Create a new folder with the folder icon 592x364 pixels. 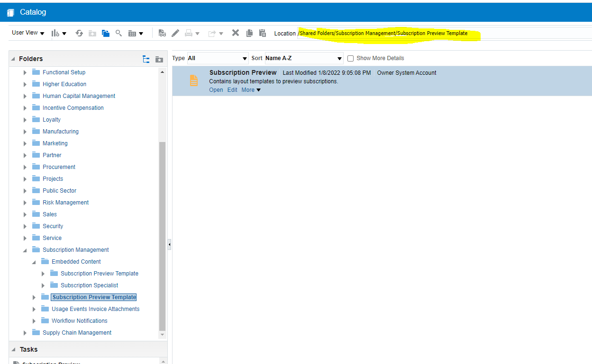pyautogui.click(x=105, y=33)
